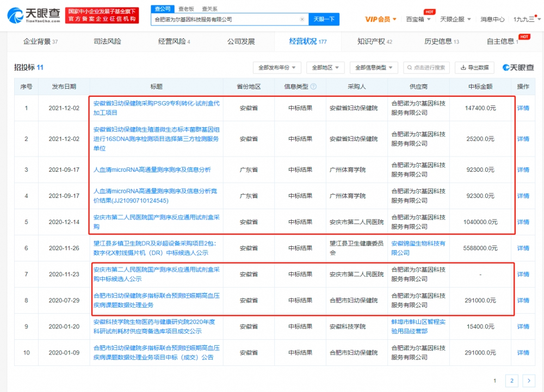Image resolution: width=544 pixels, height=392 pixels.
Task: Open row 10 合肥市妇幼保健院 中标公告 title
Action: [x=157, y=353]
